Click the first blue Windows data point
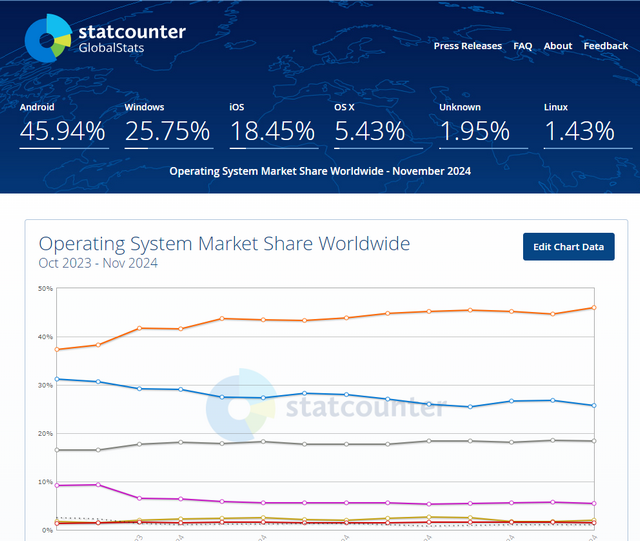This screenshot has height=541, width=640. click(57, 379)
